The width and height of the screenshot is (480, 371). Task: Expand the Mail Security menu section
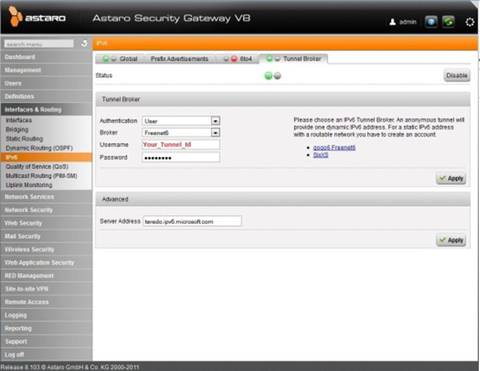[46, 236]
